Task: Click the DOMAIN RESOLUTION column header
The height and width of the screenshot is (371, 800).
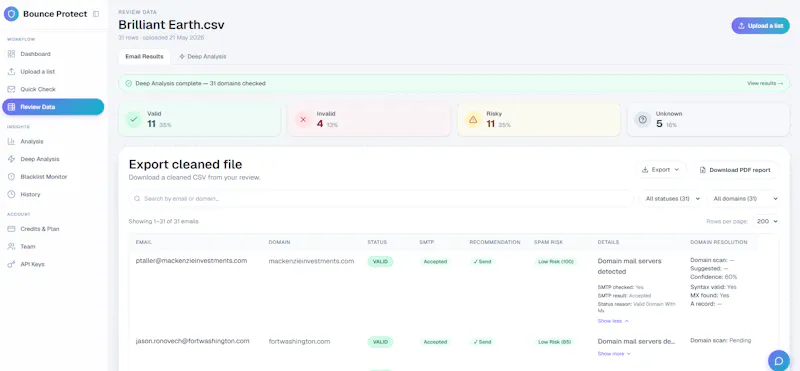Action: [718, 242]
